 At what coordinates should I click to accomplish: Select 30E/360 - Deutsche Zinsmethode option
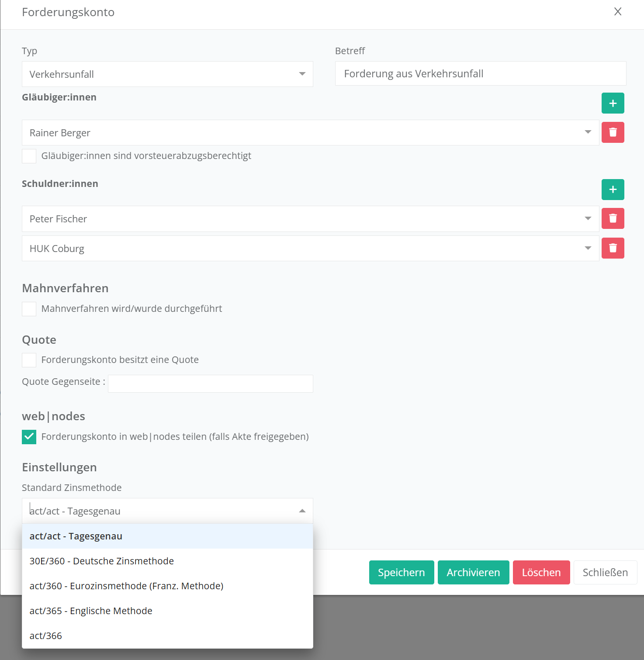(102, 561)
